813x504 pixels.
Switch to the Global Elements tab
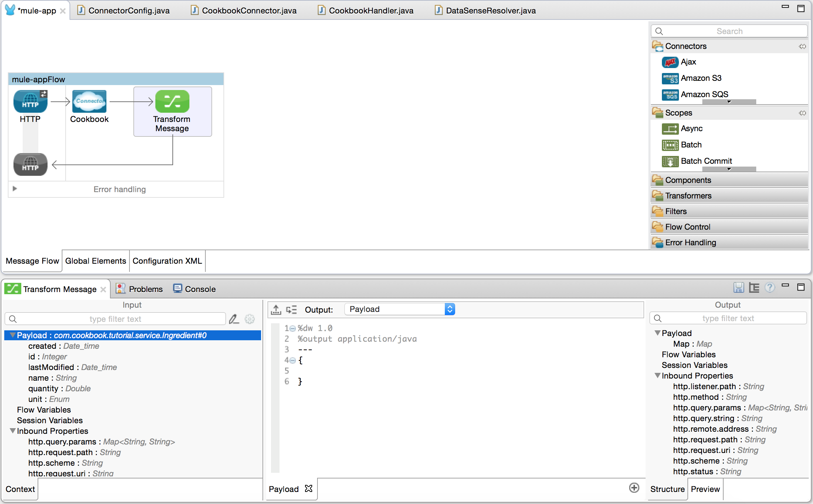click(x=96, y=261)
